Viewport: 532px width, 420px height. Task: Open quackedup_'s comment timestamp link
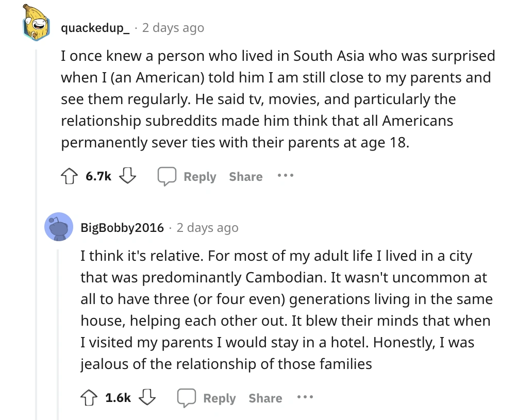point(173,28)
